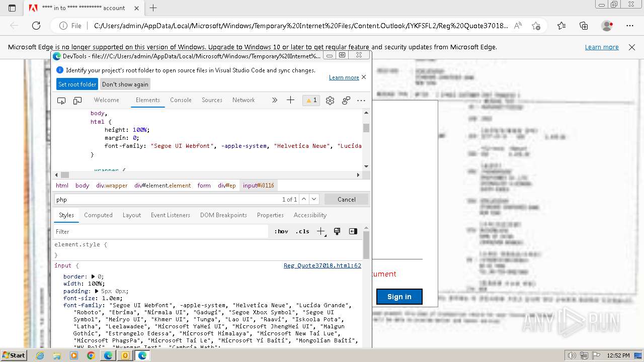The image size is (644, 362).
Task: Open the Computed pane tab
Action: tap(98, 215)
